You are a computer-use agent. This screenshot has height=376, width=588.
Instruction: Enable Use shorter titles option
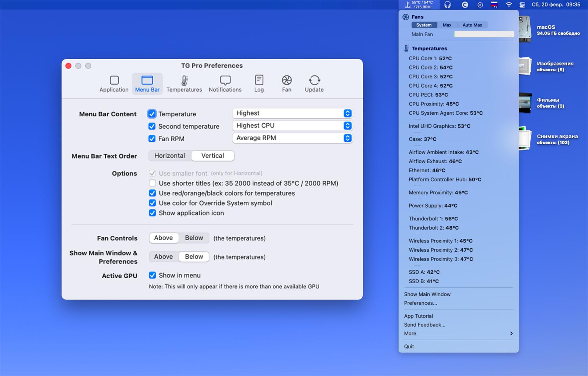(x=152, y=183)
